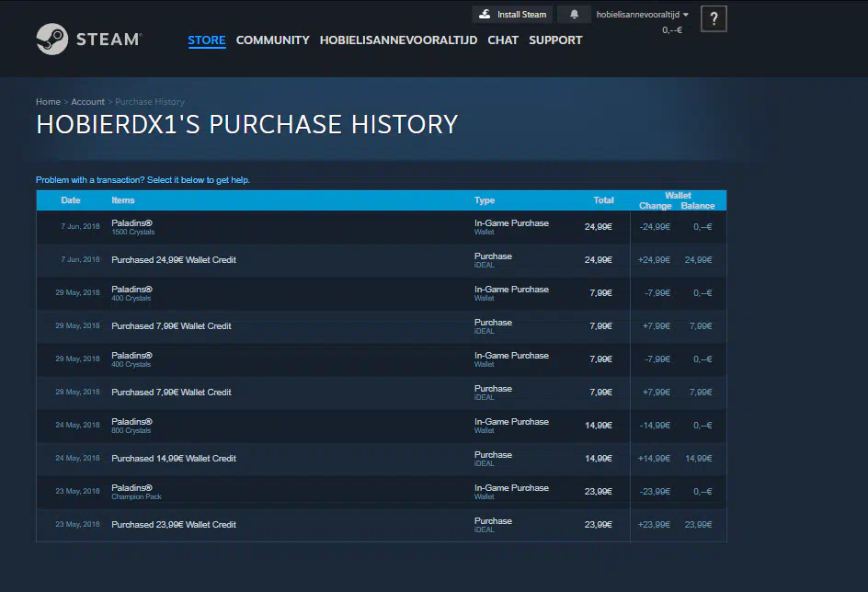Select the Purchased 23,99€ Wallet Credit row

[174, 525]
